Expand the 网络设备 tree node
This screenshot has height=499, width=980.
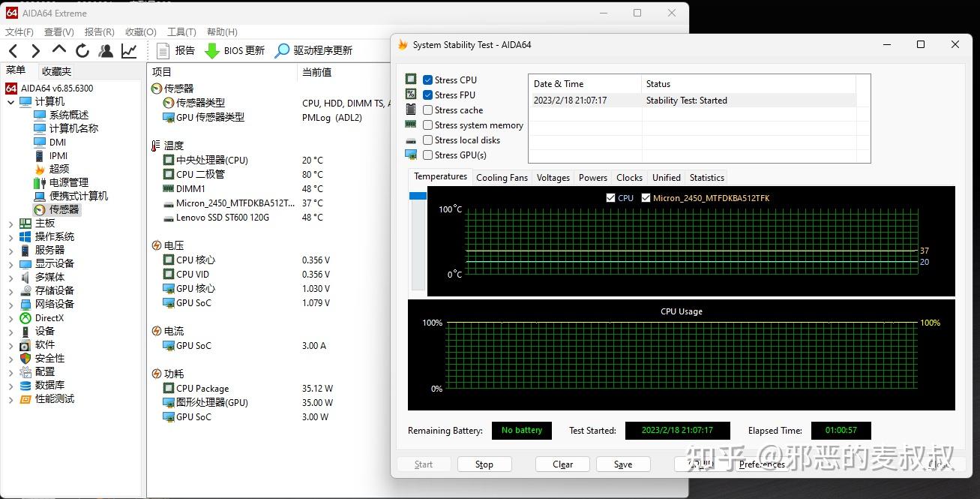pos(10,304)
